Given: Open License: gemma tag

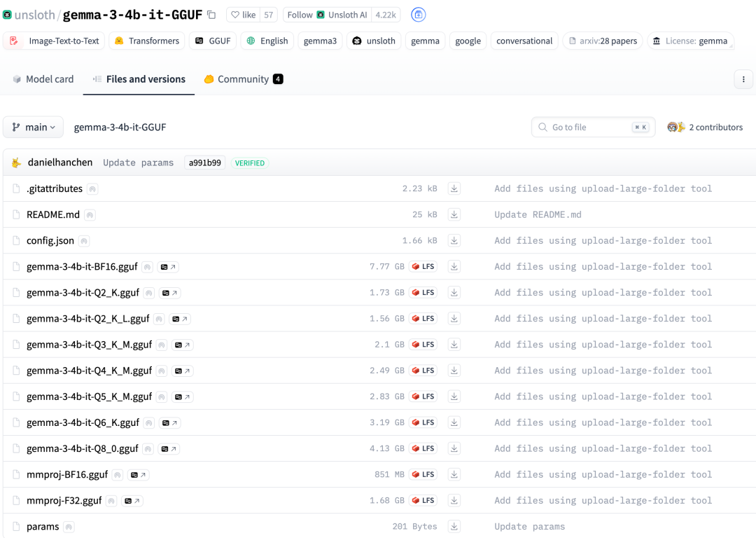Looking at the screenshot, I should click(x=690, y=41).
